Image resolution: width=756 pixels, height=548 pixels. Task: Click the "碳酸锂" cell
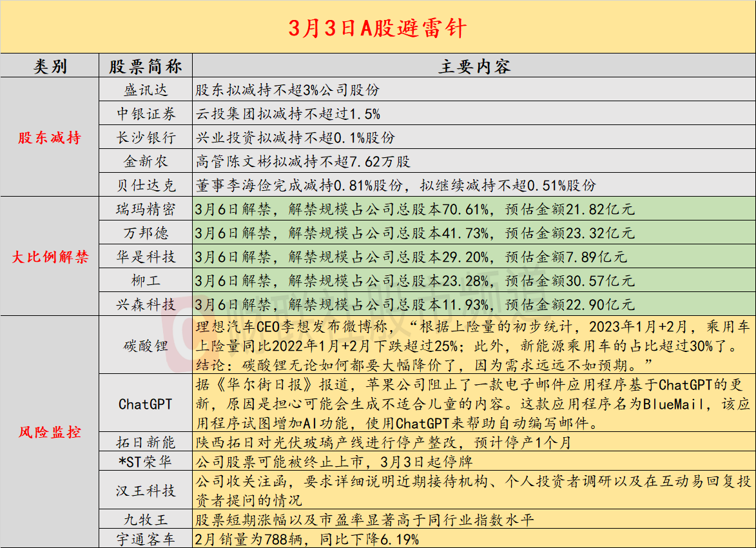(x=146, y=346)
